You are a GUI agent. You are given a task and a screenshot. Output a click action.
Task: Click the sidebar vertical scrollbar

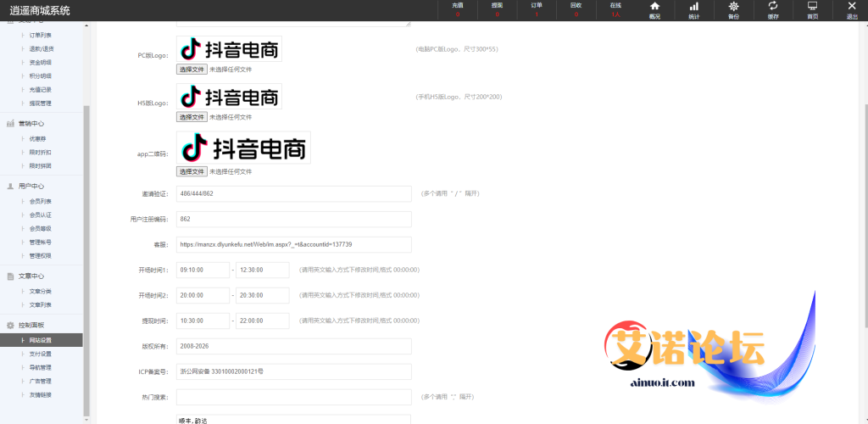click(86, 260)
